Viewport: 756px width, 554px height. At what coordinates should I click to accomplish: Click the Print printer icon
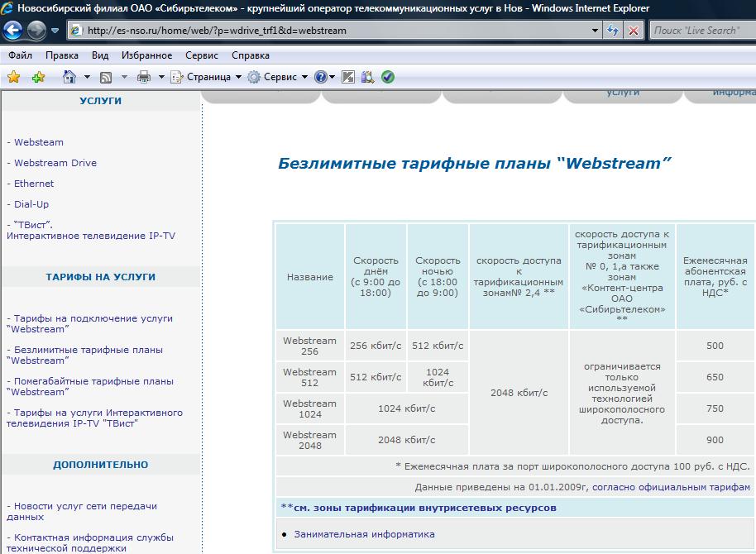coord(144,77)
